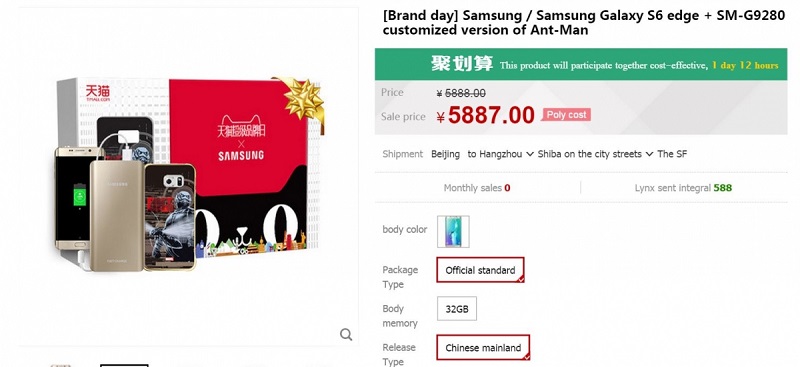Click the Tmall logo on the box

click(97, 93)
